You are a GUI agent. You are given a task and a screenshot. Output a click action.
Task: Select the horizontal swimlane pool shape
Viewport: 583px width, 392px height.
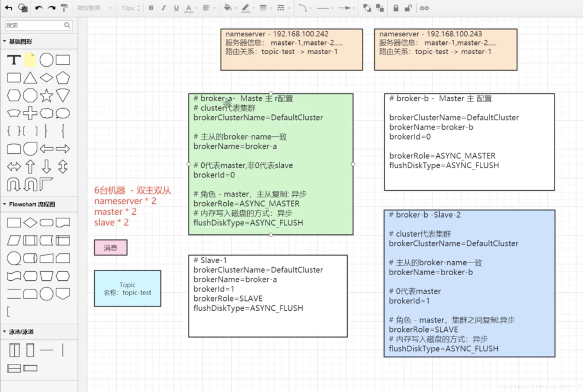(14, 368)
